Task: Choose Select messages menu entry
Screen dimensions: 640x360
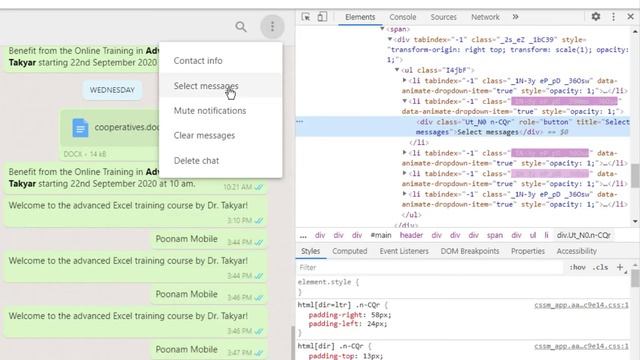Action: 220,86
